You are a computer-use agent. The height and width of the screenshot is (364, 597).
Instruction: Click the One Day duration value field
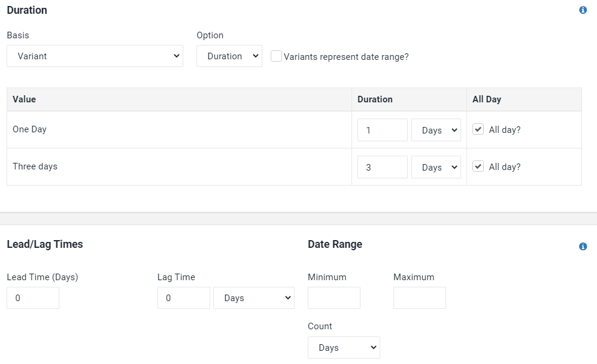pyautogui.click(x=382, y=130)
